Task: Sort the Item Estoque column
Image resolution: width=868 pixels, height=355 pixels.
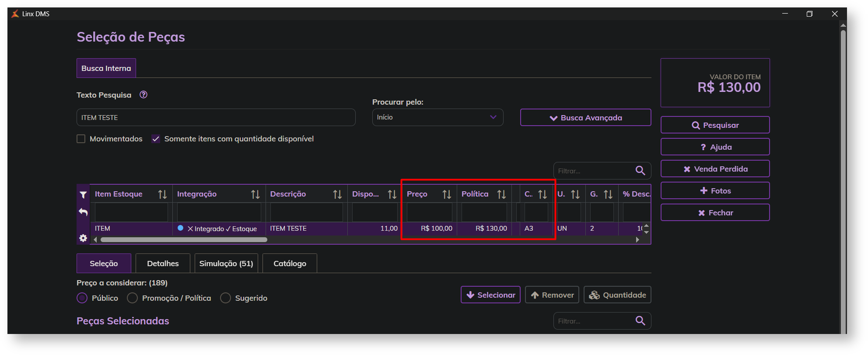Action: (x=162, y=194)
